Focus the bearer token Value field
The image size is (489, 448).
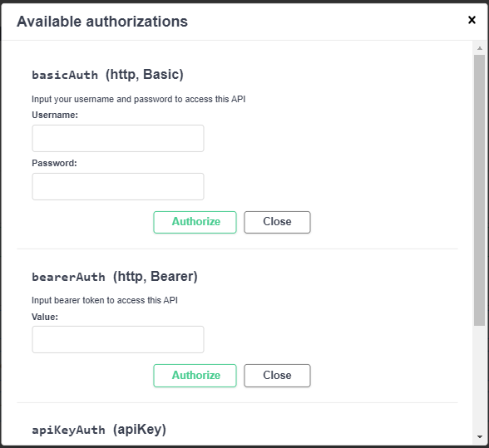tap(118, 339)
